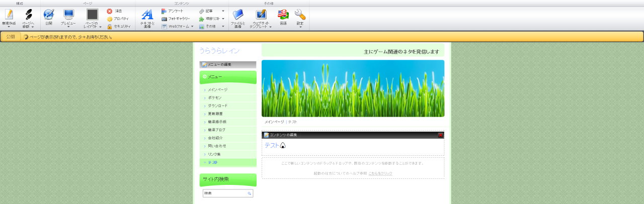Image resolution: width=644 pixels, height=204 pixels.
Task: Select ポケモン in the side menu
Action: point(214,97)
